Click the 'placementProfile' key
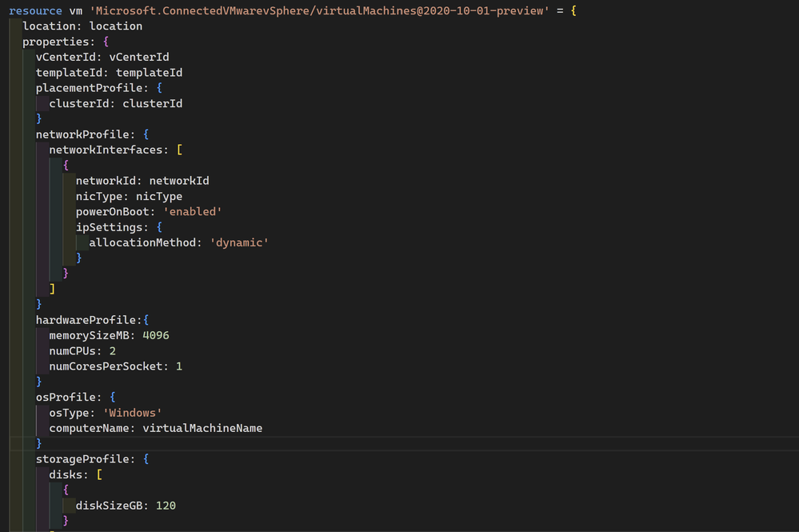Screen dimensions: 799x532 [89, 88]
